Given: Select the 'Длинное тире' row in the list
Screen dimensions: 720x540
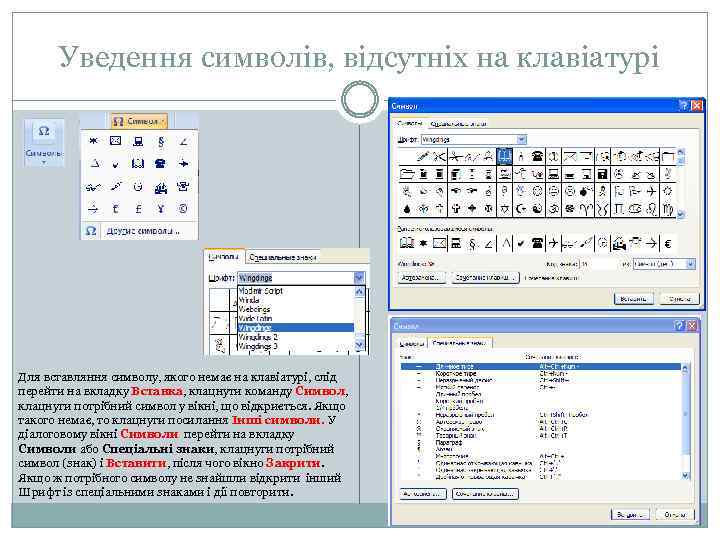Looking at the screenshot, I should (x=540, y=366).
